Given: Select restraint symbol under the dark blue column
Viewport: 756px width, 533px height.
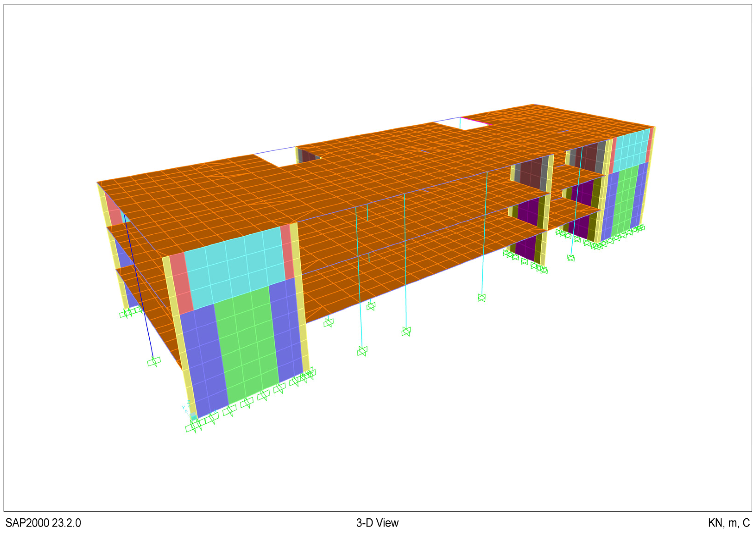Looking at the screenshot, I should pos(154,362).
